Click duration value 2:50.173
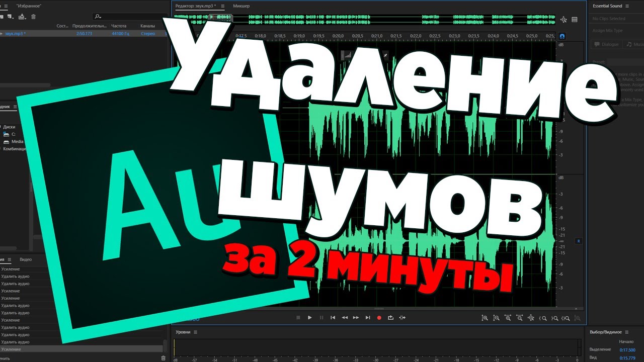The width and height of the screenshot is (644, 362). tap(85, 34)
